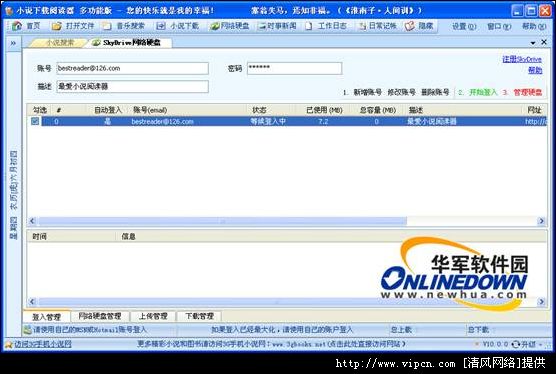
Task: Click the 网址 column header
Action: [535, 110]
